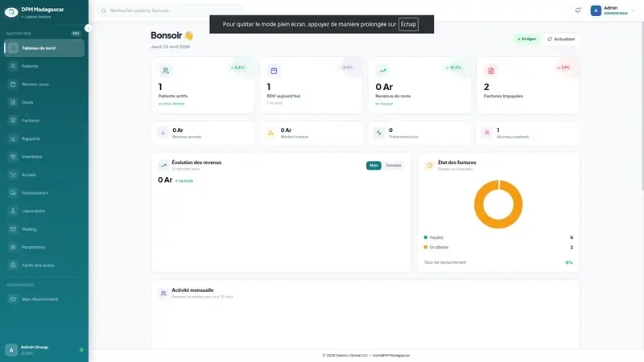Click the Actualiser refresh button
Screen dimensions: 644x362
pos(561,39)
